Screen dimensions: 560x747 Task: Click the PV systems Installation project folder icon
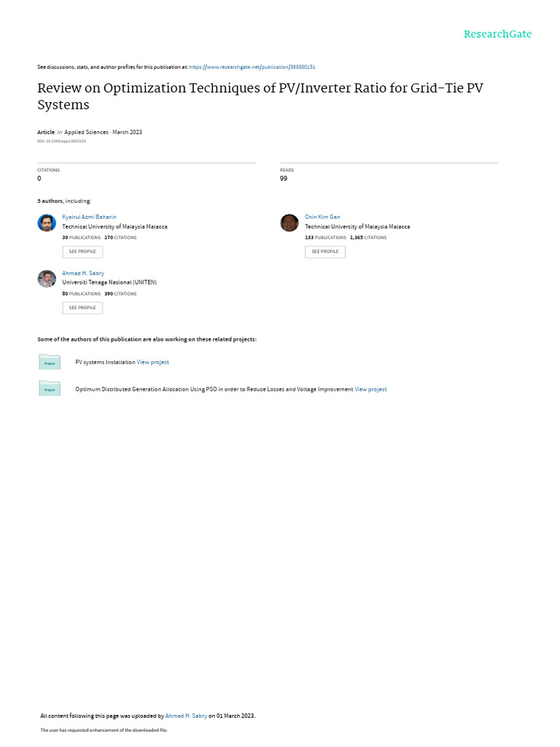50,362
